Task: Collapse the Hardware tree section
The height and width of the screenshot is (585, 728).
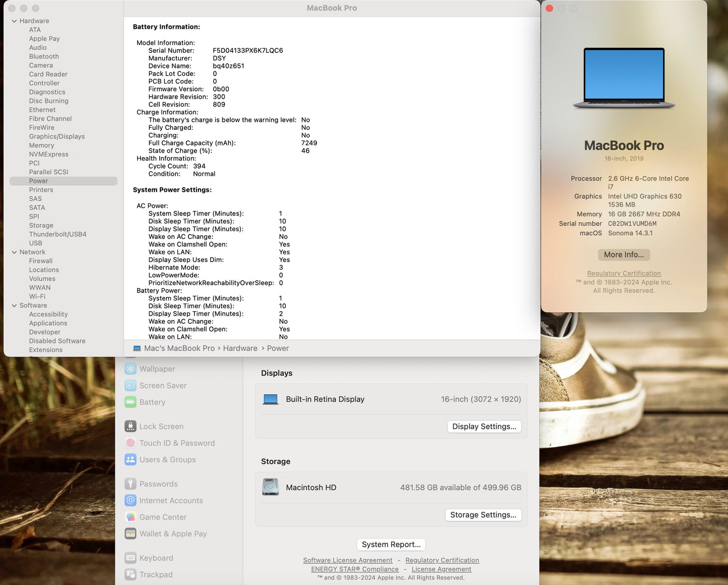Action: [14, 21]
